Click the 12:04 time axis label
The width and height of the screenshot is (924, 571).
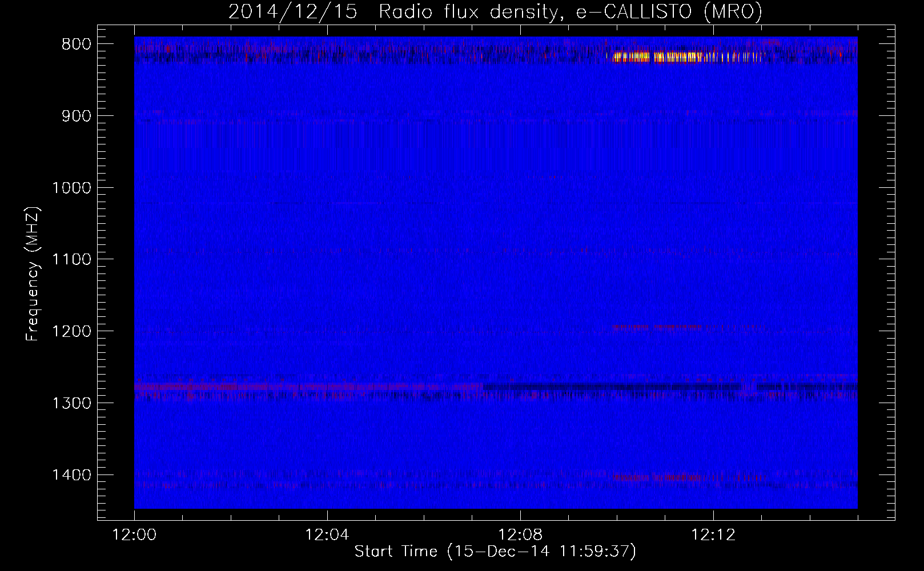click(x=327, y=535)
